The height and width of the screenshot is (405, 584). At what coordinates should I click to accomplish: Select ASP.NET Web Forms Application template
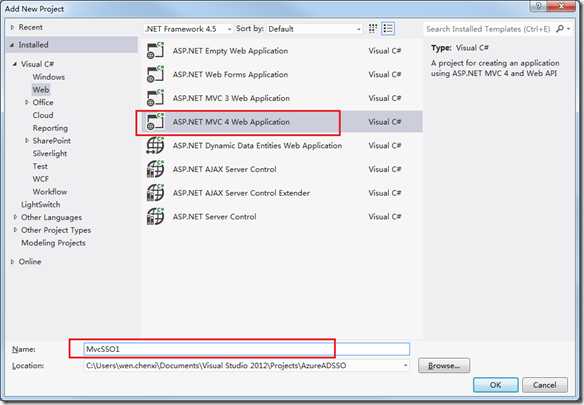pyautogui.click(x=283, y=75)
